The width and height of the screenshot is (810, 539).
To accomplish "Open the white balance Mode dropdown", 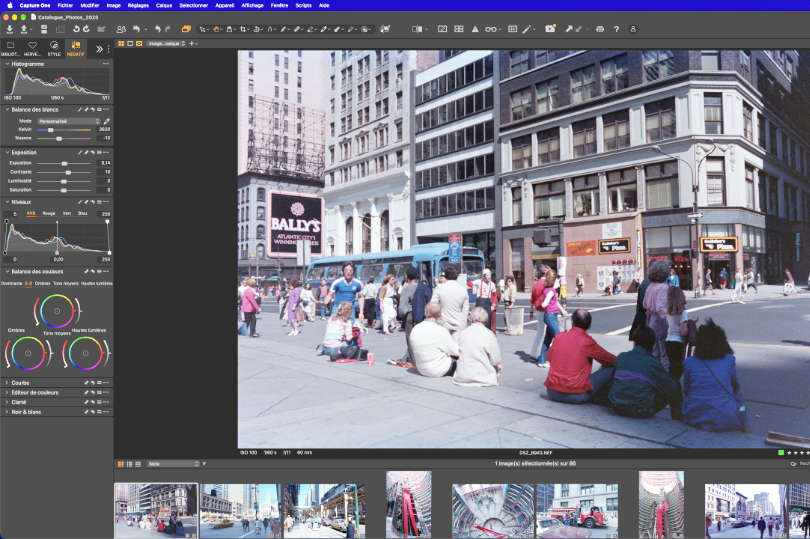I will 69,121.
